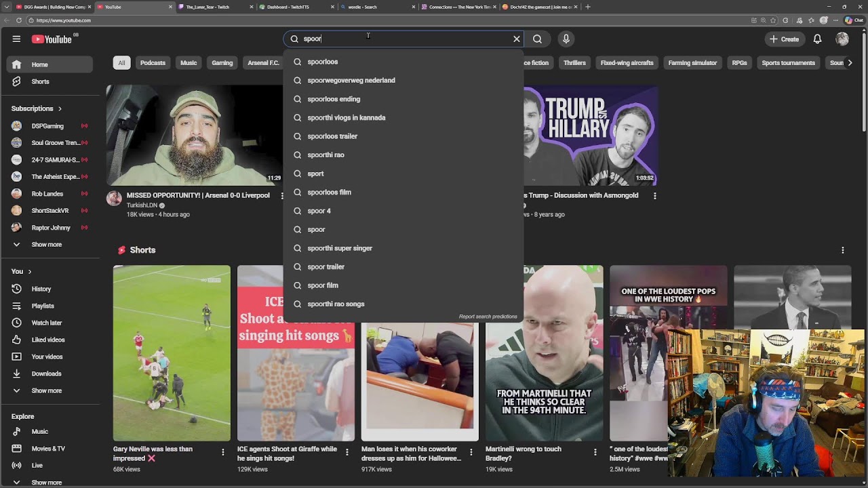Open the browser tab search dropdown
The image size is (868, 488).
coord(6,7)
